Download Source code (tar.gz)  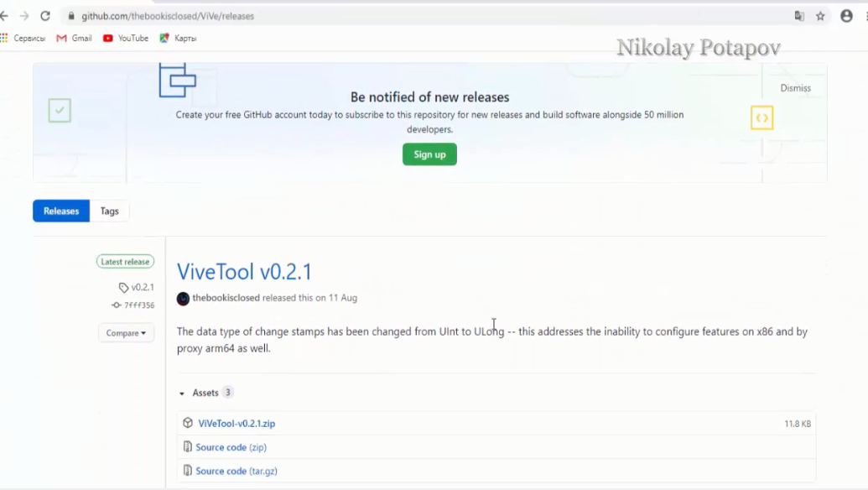(x=236, y=472)
